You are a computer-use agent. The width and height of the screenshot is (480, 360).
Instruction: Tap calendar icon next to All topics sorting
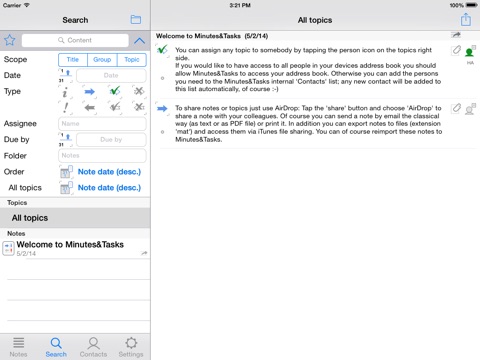[x=66, y=188]
